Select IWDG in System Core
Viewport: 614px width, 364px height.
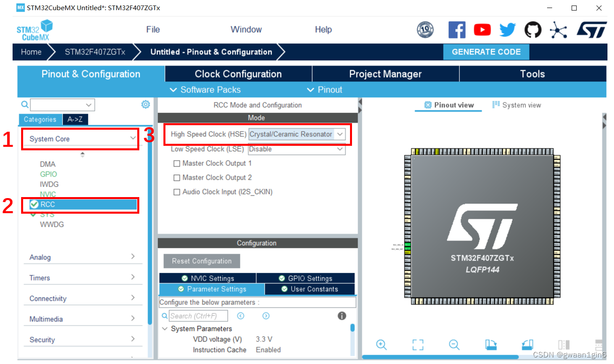pos(49,185)
